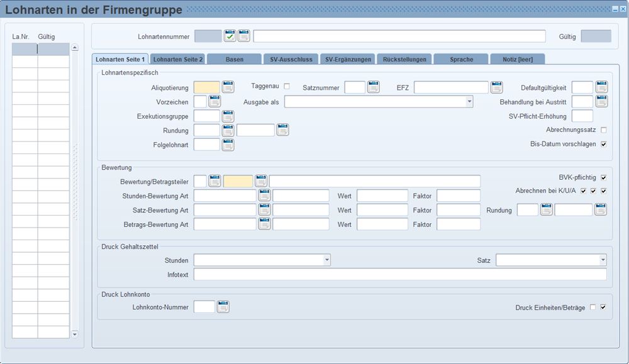
Task: Uncheck second Druck Einheiten/Beträge checkbox
Action: (x=603, y=307)
